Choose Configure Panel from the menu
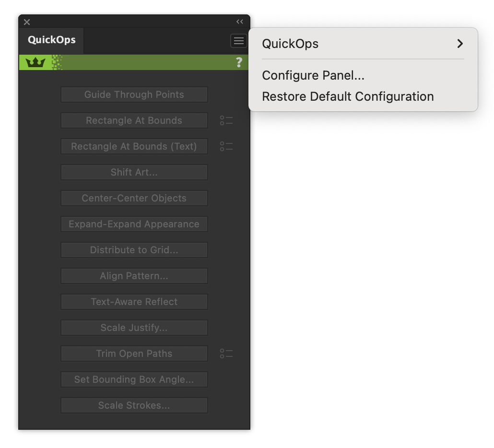The width and height of the screenshot is (494, 448). [x=313, y=75]
